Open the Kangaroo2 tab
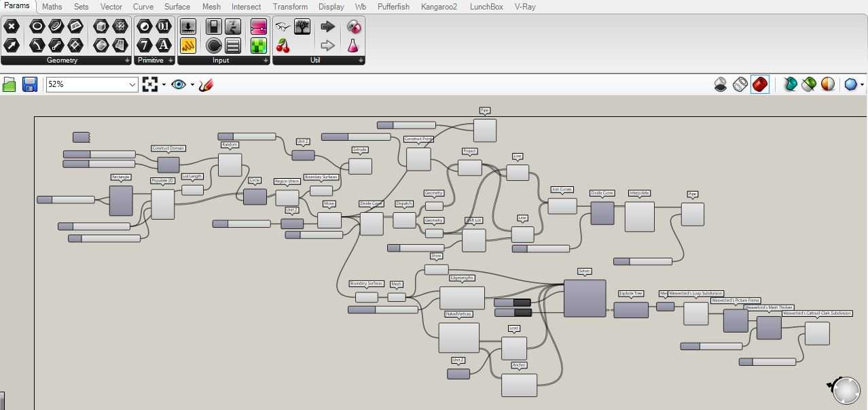This screenshot has width=868, height=410. [439, 7]
